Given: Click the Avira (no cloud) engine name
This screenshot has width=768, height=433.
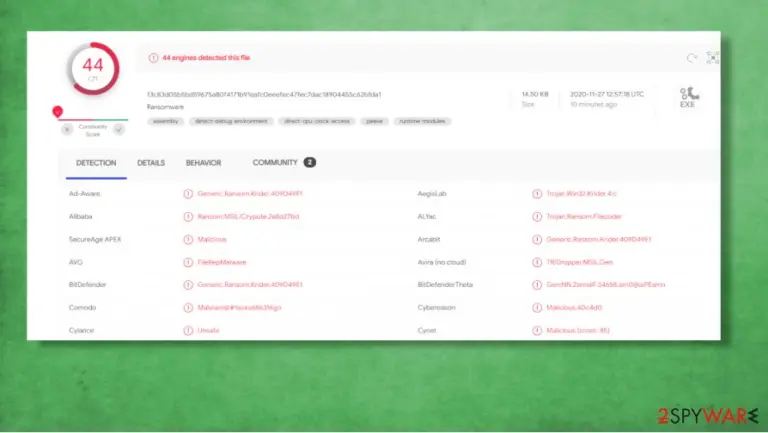Looking at the screenshot, I should [442, 263].
